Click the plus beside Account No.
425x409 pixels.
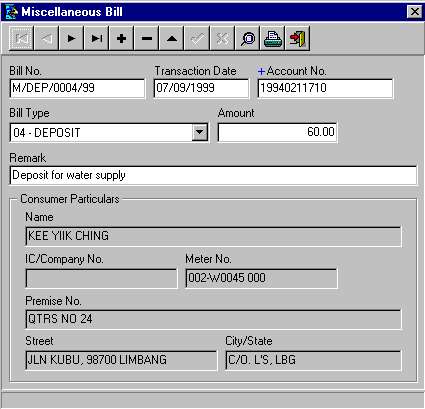[x=261, y=71]
